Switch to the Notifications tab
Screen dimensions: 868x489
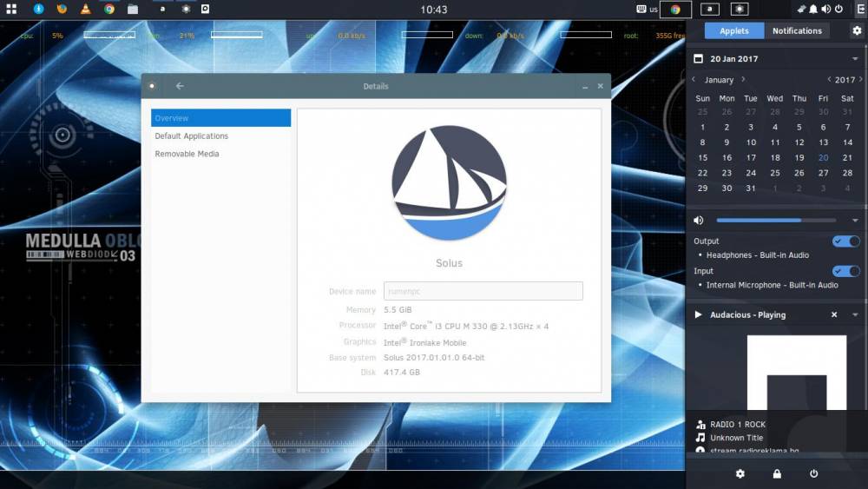coord(797,31)
